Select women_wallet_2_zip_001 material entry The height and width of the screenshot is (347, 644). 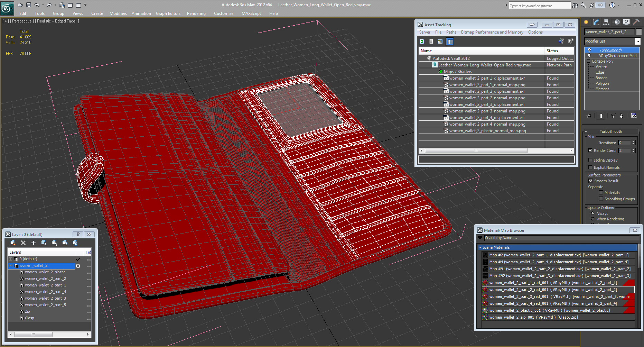click(x=558, y=317)
